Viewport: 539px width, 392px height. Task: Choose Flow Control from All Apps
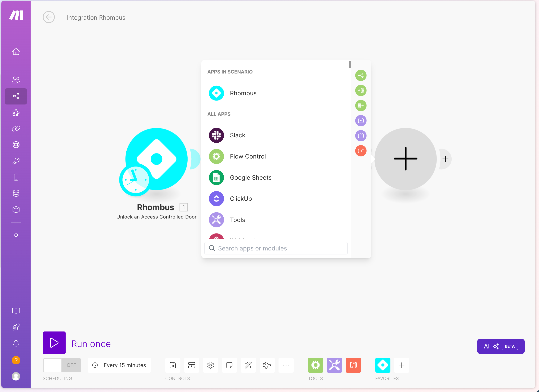pos(276,156)
